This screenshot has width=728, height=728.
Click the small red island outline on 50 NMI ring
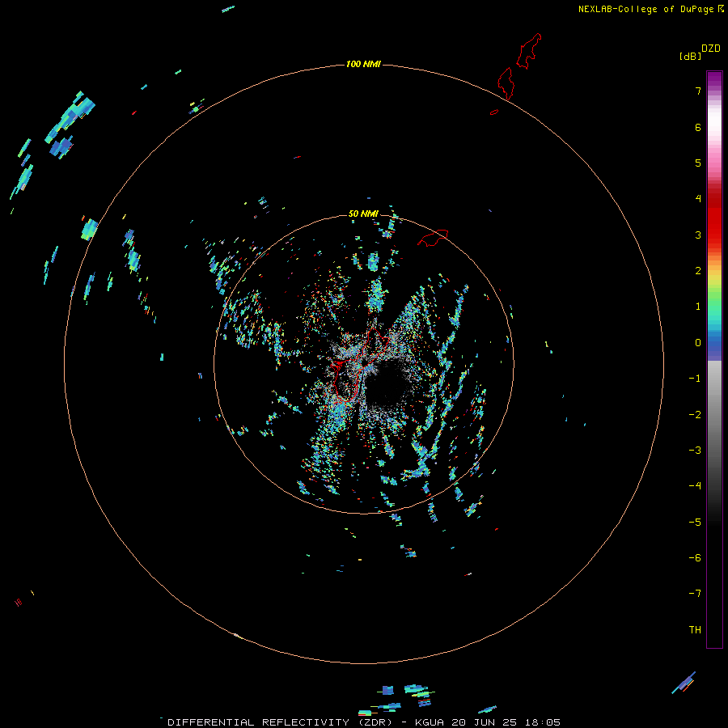coord(433,238)
